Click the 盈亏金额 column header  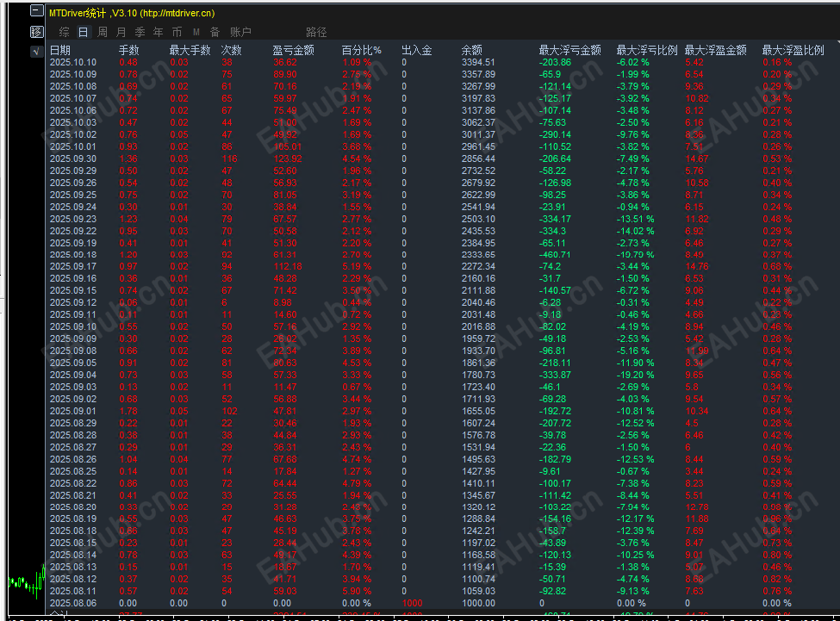(293, 50)
